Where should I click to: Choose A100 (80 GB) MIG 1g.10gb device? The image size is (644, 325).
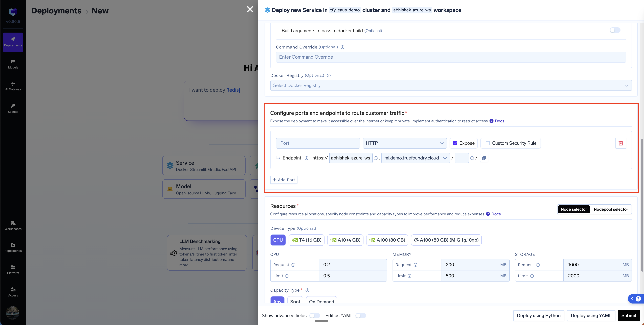tap(446, 240)
